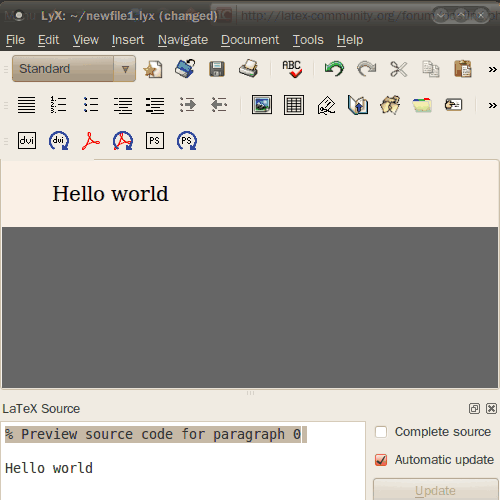The width and height of the screenshot is (500, 500).
Task: Click the open book cross-reference icon
Action: click(x=358, y=105)
